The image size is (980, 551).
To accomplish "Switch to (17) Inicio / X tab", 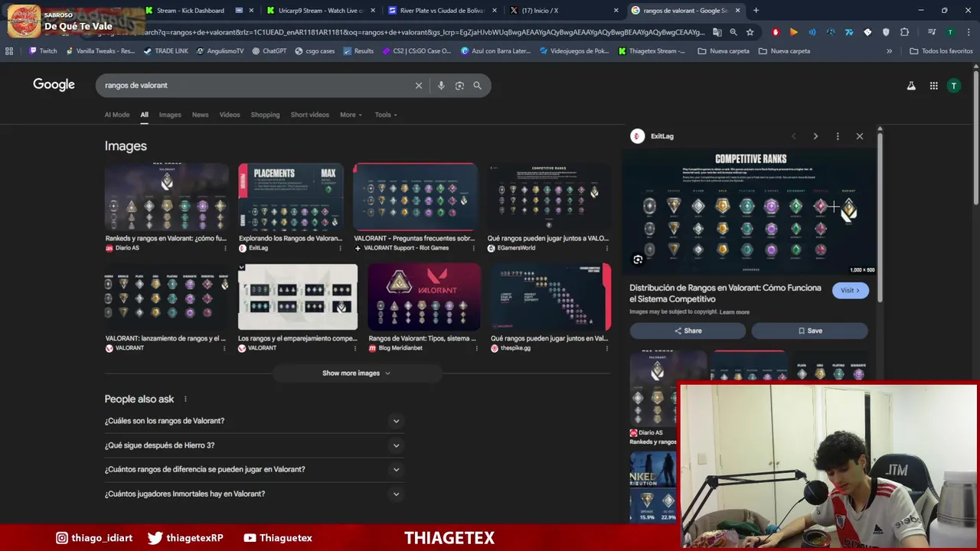I will tap(565, 11).
